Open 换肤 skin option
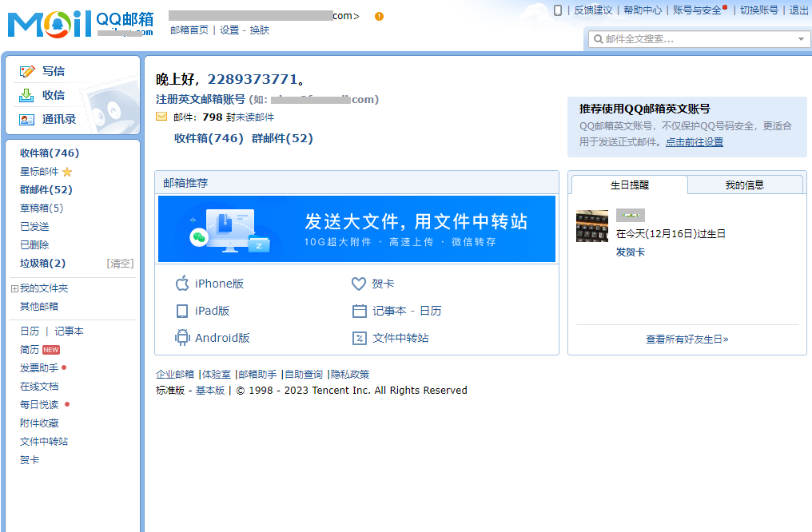Screen dimensions: 812x532 pos(260,30)
